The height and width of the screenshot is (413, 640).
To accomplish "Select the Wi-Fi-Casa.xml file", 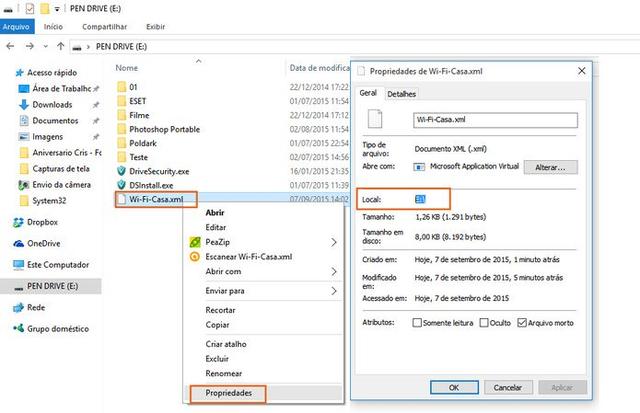I will click(156, 199).
